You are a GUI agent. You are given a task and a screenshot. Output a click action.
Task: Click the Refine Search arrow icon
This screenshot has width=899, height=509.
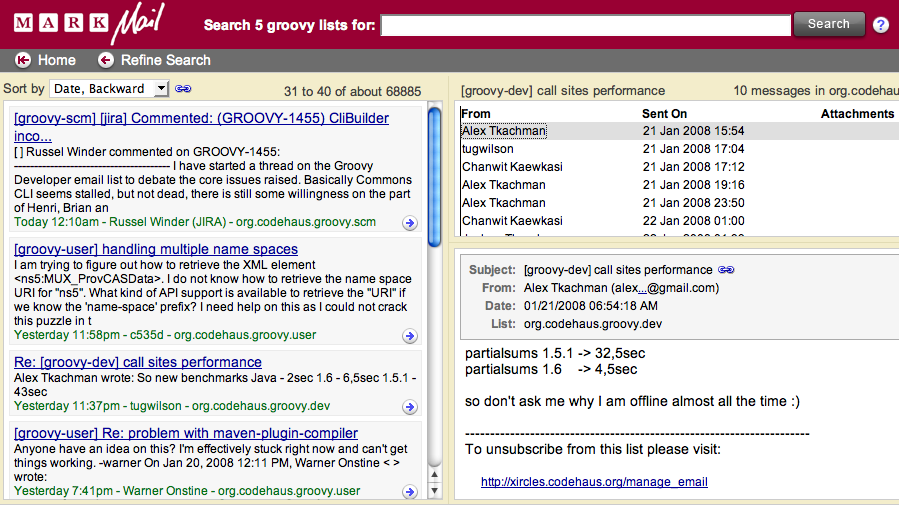[105, 60]
